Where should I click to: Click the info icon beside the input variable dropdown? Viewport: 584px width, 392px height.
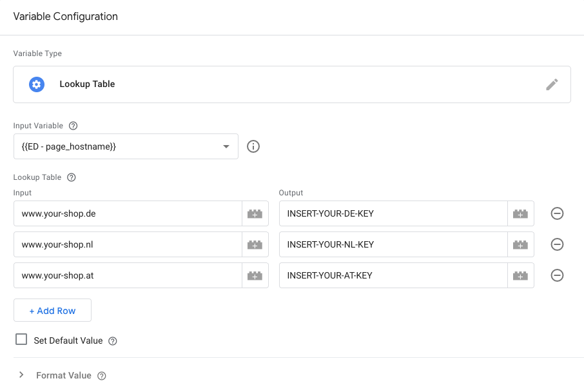click(253, 146)
